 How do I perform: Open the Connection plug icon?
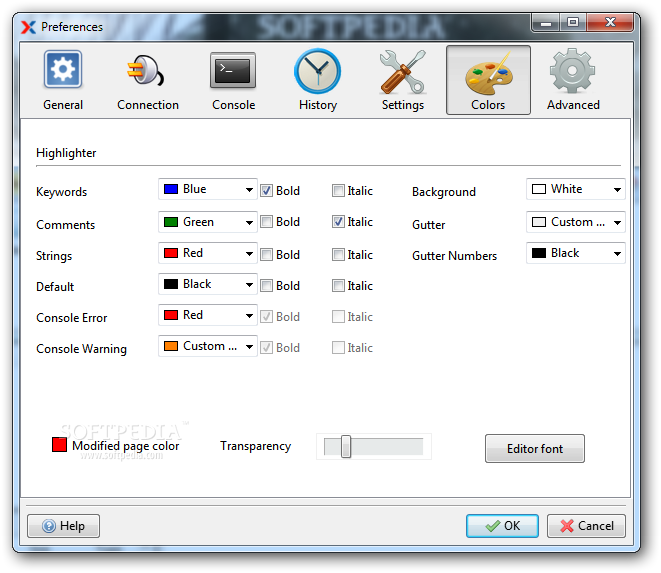pos(146,70)
